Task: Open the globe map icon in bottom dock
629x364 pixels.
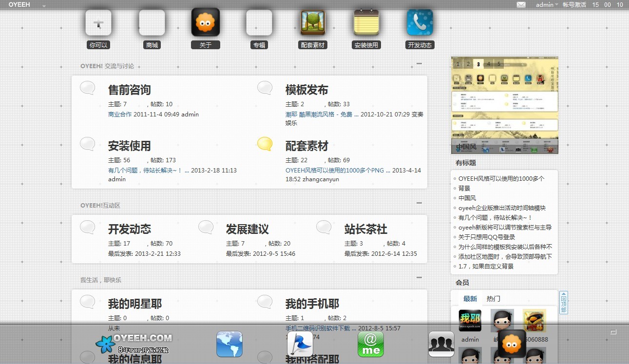Action: point(229,344)
